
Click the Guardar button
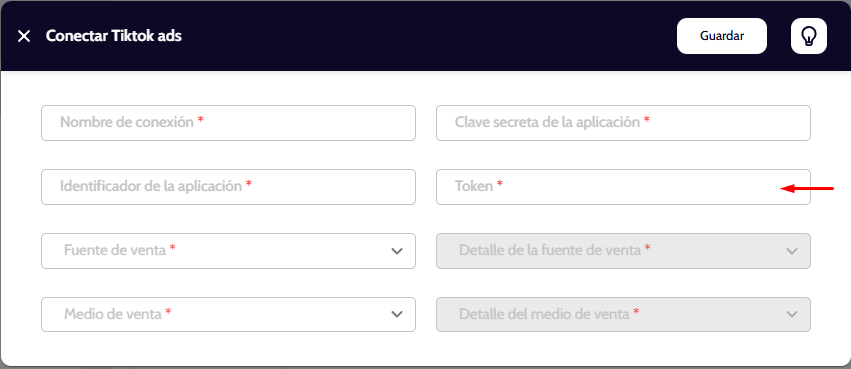click(722, 36)
